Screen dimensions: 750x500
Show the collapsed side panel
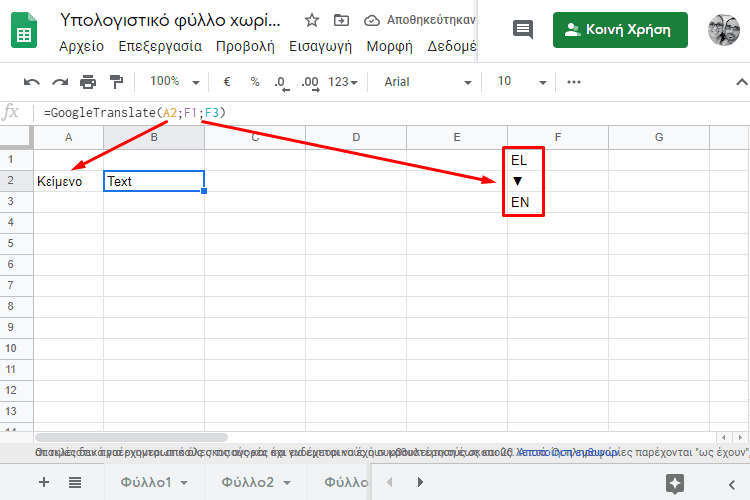coord(732,485)
